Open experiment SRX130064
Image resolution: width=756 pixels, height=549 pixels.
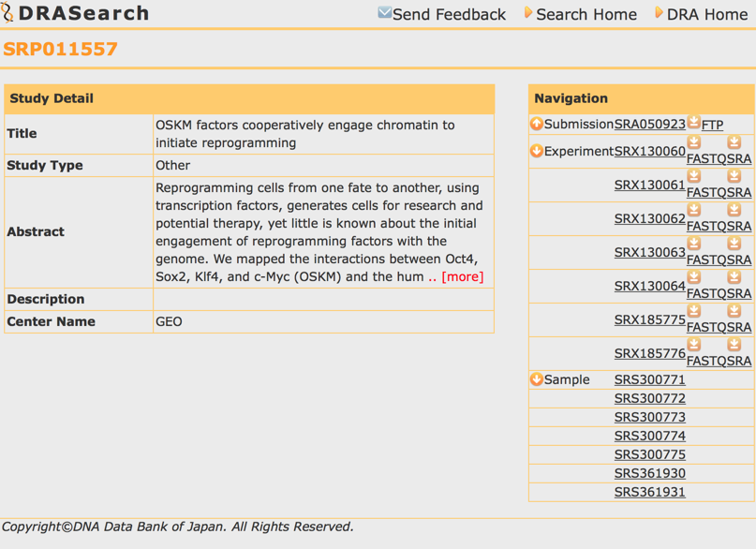click(649, 287)
